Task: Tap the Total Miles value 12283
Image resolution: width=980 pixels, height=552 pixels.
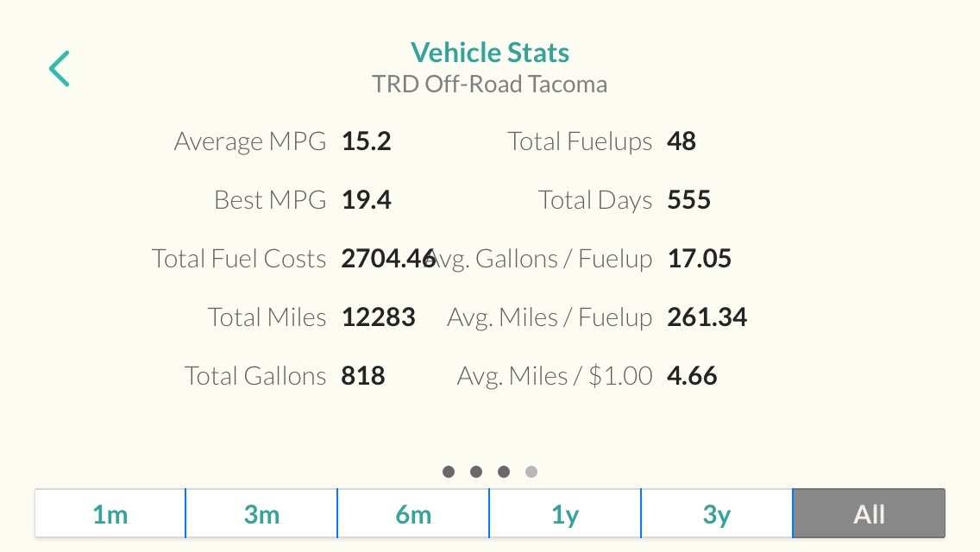Action: [x=378, y=317]
